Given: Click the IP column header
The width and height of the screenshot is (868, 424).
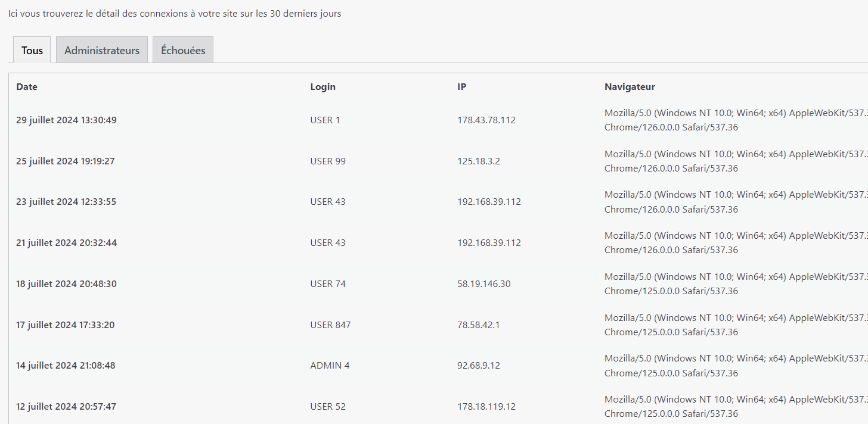Looking at the screenshot, I should 462,87.
